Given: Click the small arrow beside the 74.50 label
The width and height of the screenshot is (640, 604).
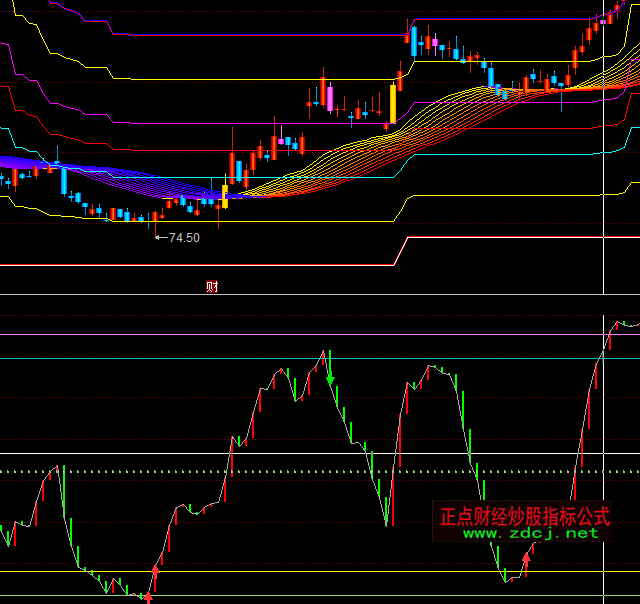Looking at the screenshot, I should 159,238.
